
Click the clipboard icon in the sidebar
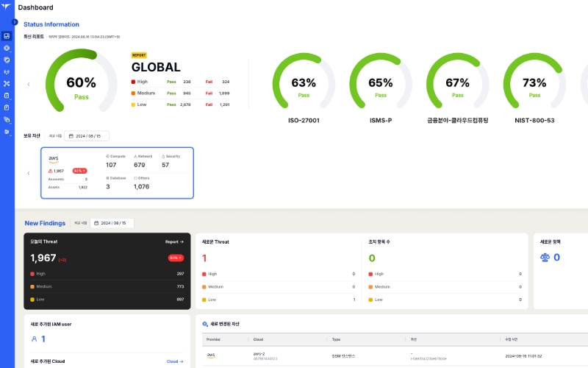pos(7,107)
